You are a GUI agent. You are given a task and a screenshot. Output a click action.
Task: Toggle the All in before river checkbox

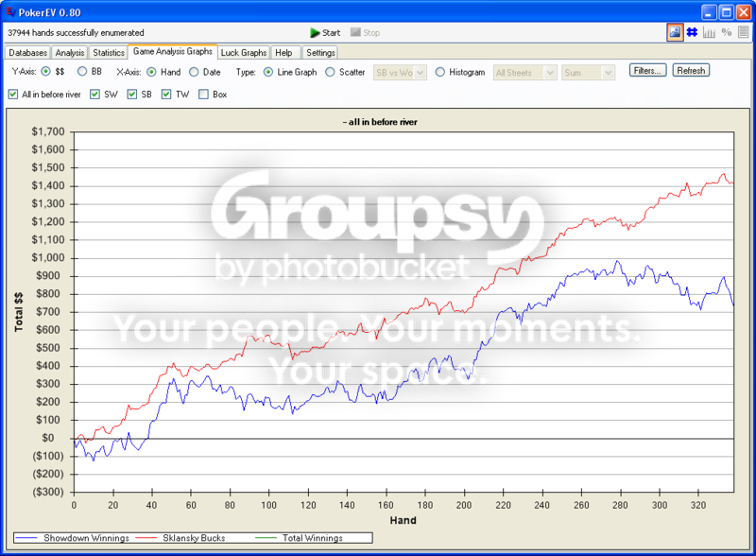click(x=13, y=95)
